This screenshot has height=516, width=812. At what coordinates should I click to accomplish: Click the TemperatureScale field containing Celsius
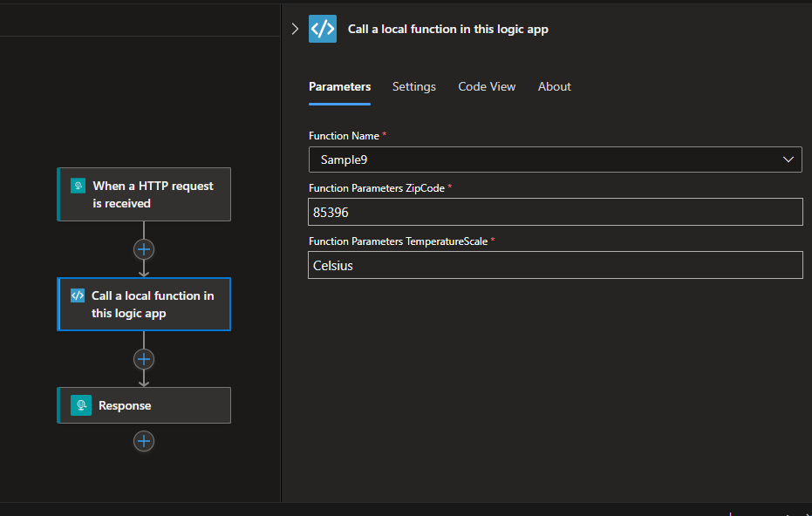pyautogui.click(x=555, y=265)
